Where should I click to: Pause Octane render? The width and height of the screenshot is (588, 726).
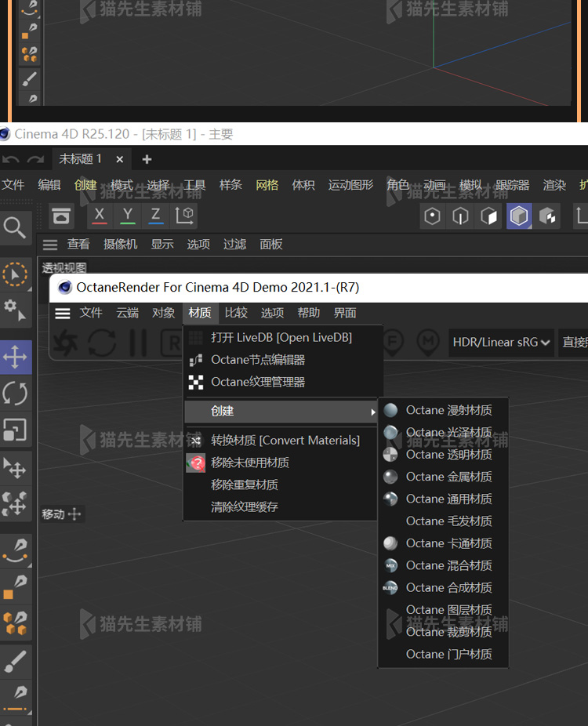pyautogui.click(x=138, y=343)
